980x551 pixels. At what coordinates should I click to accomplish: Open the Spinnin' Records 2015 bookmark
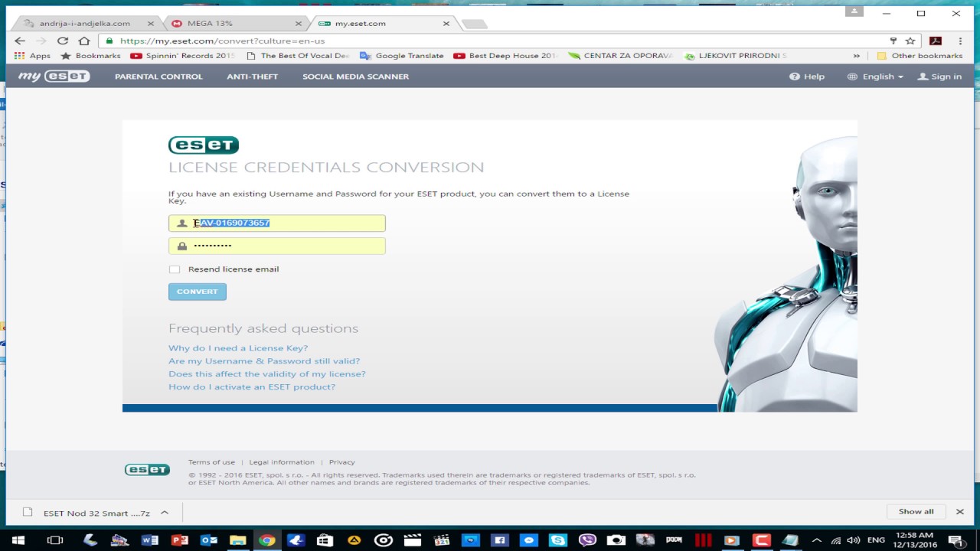coord(182,56)
